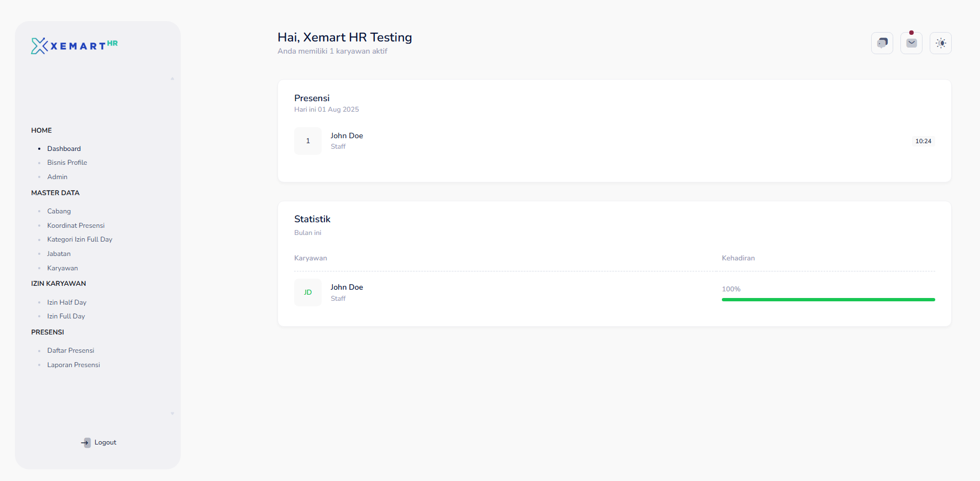
Task: Open Cabang under Master Data
Action: coord(59,211)
